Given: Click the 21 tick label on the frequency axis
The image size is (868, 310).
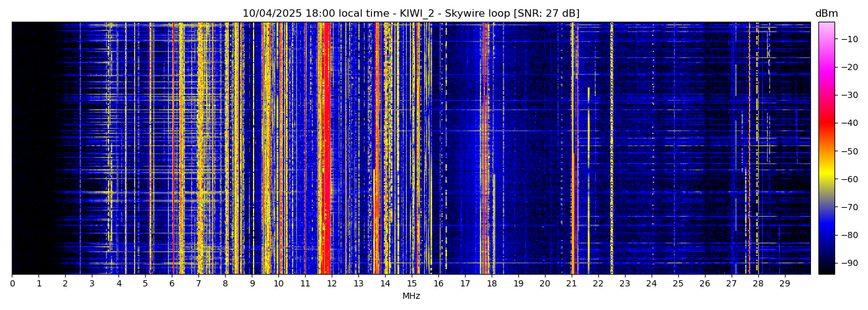Looking at the screenshot, I should point(571,283).
